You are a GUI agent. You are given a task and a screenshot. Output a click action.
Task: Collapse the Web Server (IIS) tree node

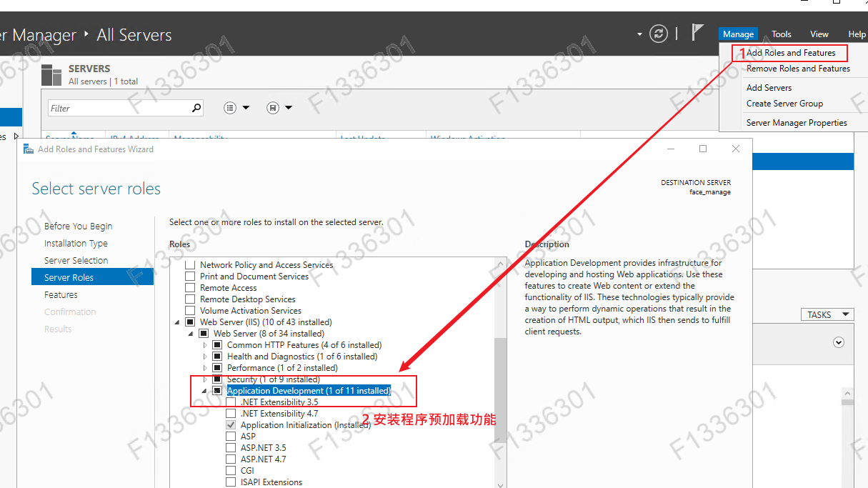coord(177,322)
